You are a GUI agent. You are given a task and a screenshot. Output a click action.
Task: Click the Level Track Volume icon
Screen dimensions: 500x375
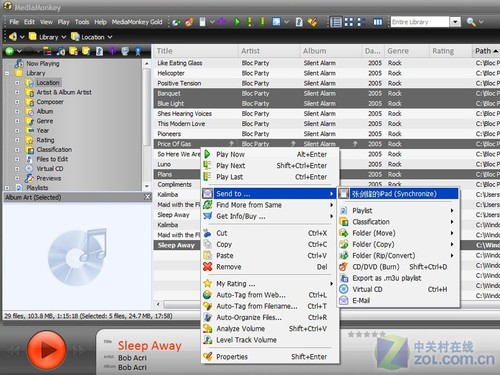click(x=207, y=340)
